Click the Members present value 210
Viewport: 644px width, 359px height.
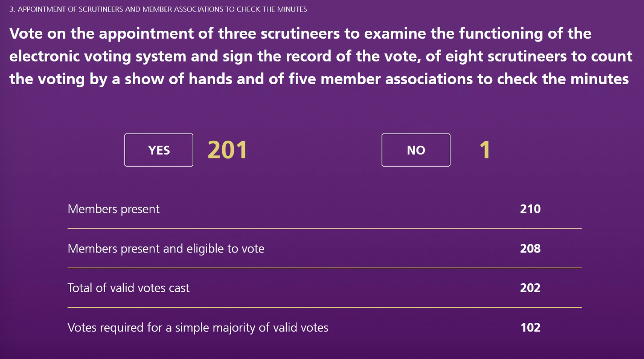click(530, 209)
